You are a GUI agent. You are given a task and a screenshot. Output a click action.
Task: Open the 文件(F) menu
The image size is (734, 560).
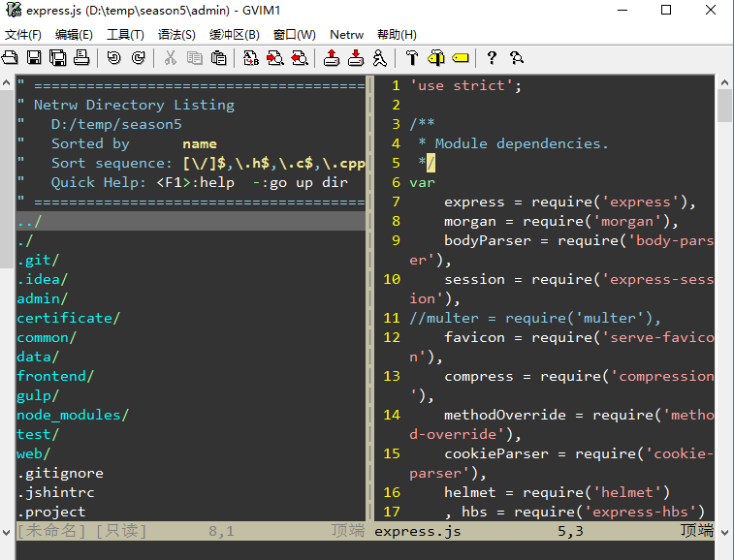[23, 35]
